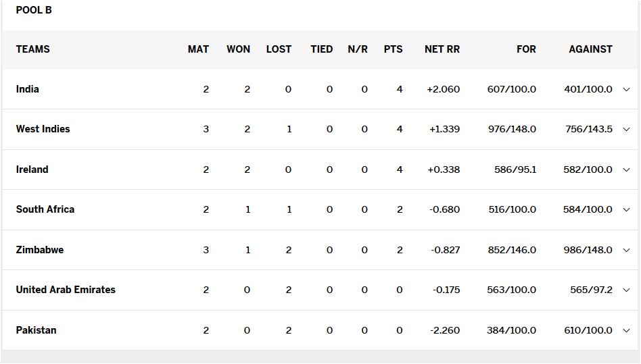Click the PTS column header
This screenshot has width=641, height=364.
click(x=393, y=49)
